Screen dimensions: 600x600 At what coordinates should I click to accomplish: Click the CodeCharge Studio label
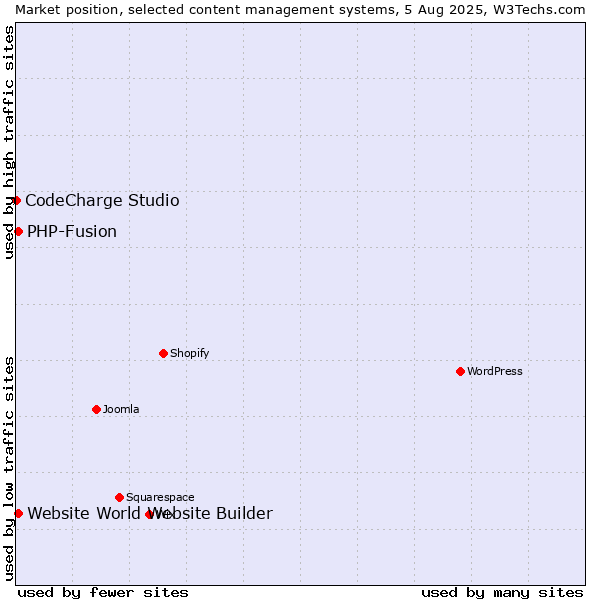click(x=102, y=201)
